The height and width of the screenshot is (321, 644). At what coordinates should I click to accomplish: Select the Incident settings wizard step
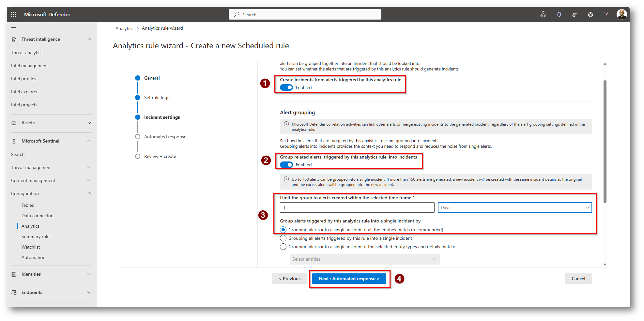(x=162, y=117)
